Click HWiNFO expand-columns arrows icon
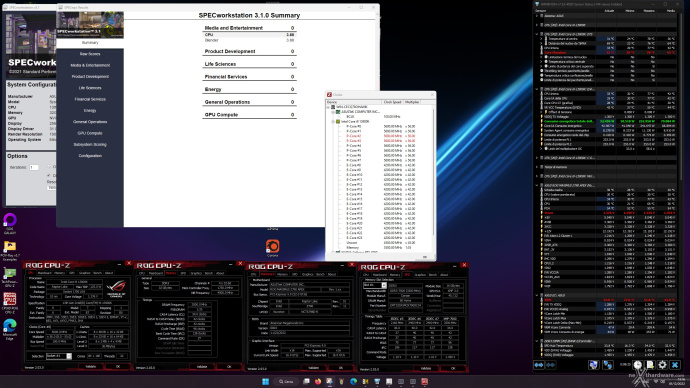The width and height of the screenshot is (690, 388). 539,365
